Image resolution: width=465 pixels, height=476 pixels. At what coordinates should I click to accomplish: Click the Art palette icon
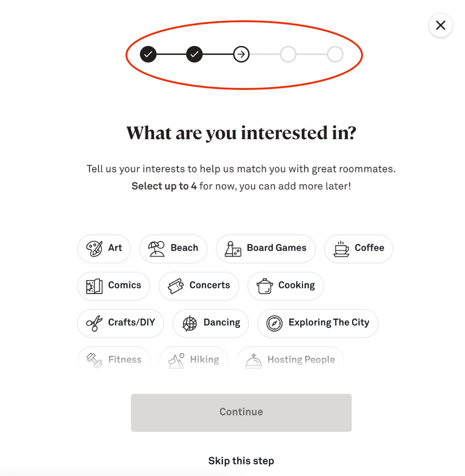pyautogui.click(x=94, y=248)
